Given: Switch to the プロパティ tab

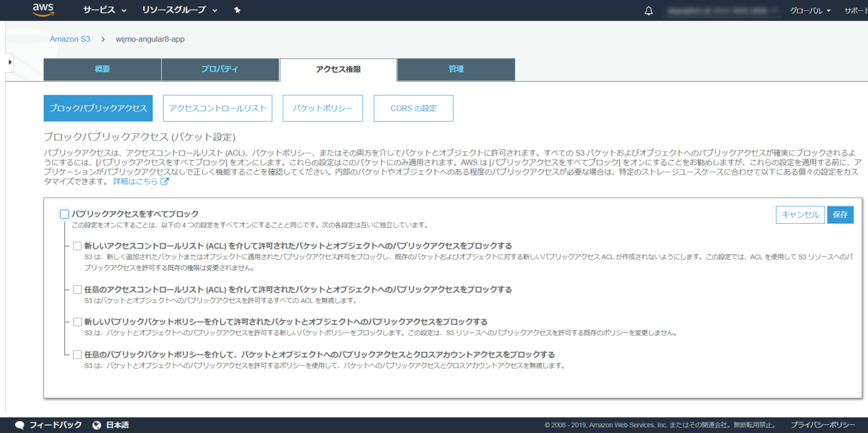Looking at the screenshot, I should click(x=220, y=70).
